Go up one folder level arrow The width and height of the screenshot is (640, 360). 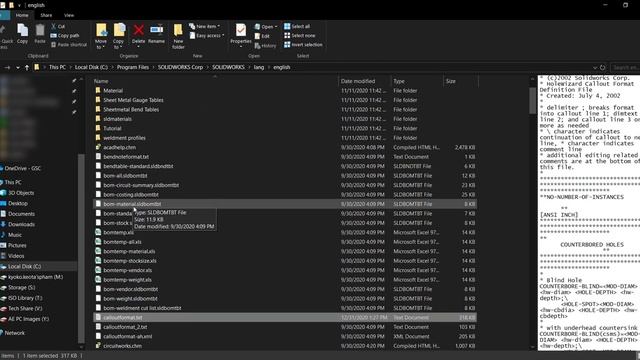click(x=27, y=67)
